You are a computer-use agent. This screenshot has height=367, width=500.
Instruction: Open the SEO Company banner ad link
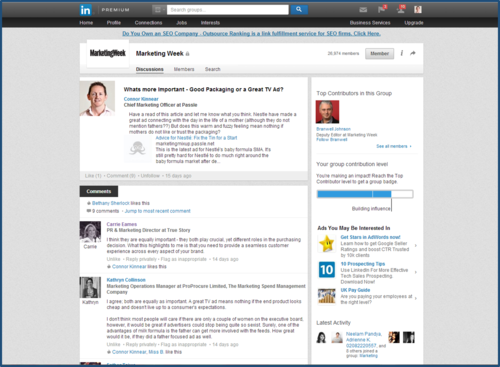coord(251,34)
